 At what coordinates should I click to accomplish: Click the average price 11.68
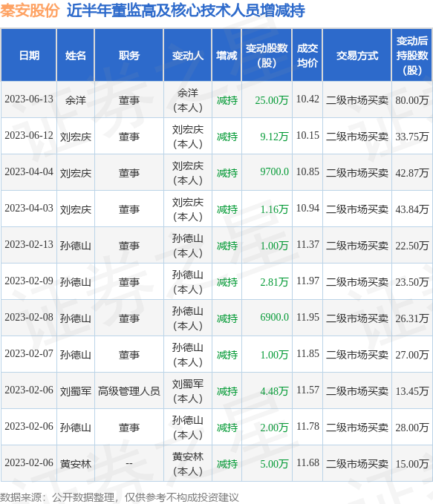(x=307, y=462)
